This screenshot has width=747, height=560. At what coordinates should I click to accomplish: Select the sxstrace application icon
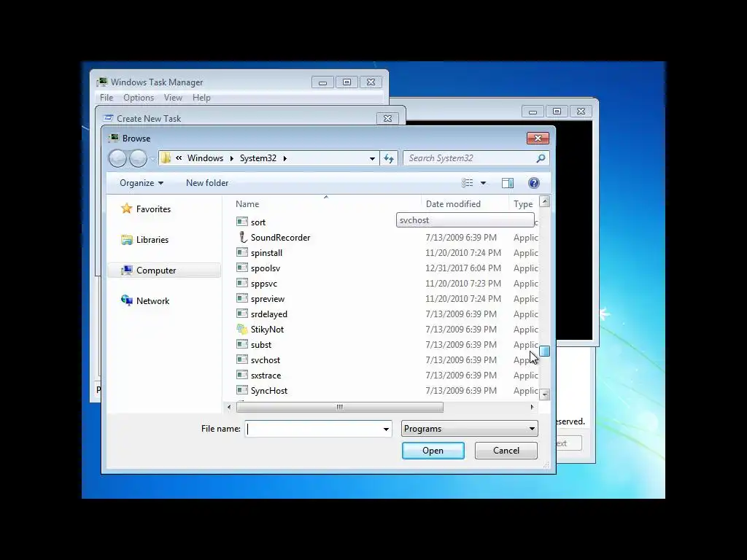click(x=242, y=375)
